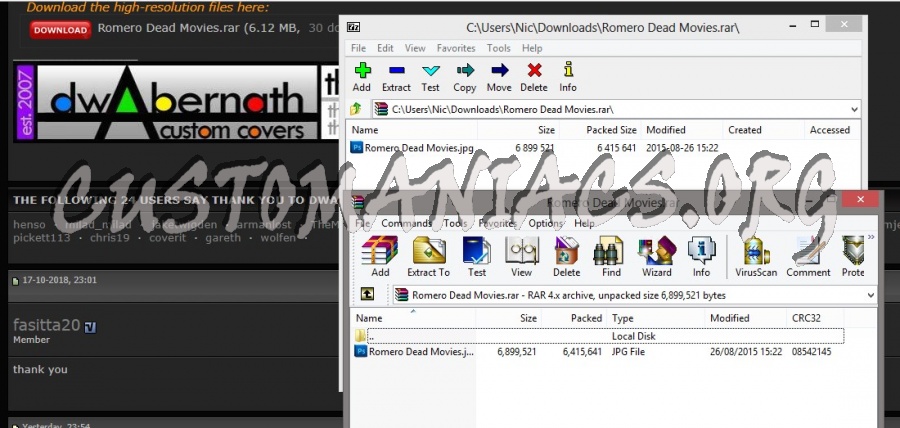Open Edit menu in 7-Zip
Image resolution: width=900 pixels, height=428 pixels.
[x=385, y=48]
